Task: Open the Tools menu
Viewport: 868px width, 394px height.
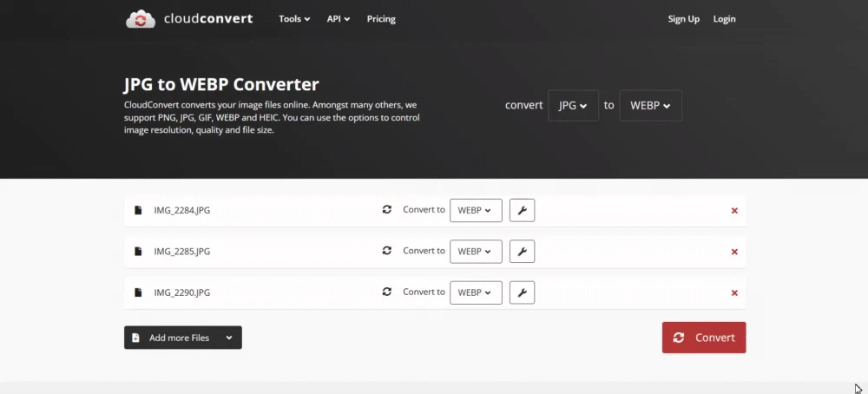Action: pyautogui.click(x=294, y=19)
